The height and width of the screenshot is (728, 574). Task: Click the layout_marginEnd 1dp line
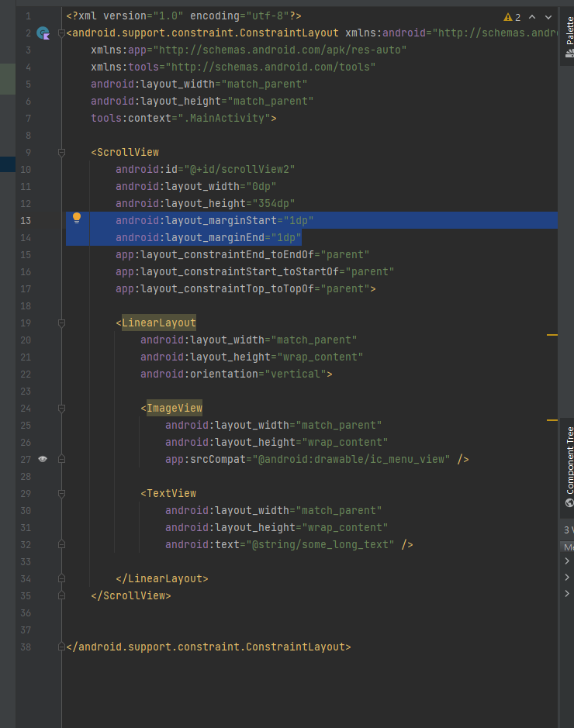click(209, 238)
